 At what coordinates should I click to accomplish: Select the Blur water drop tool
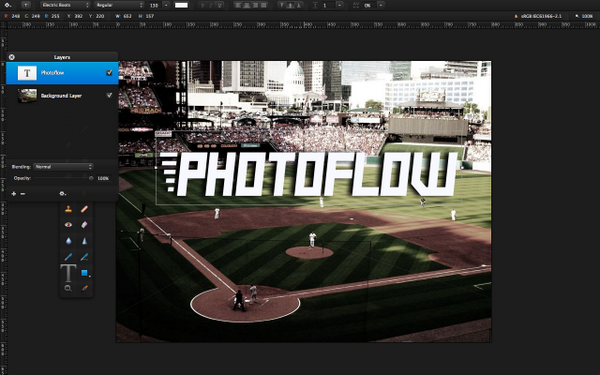click(x=68, y=241)
